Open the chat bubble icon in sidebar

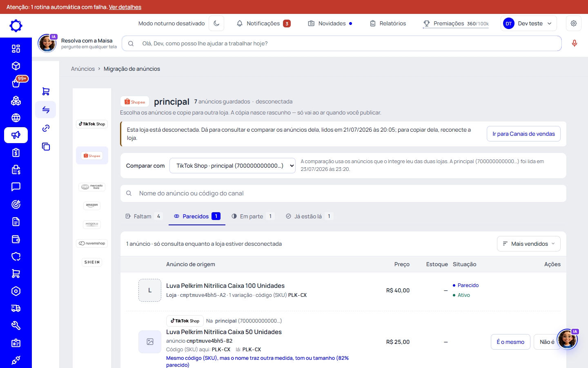tap(16, 187)
